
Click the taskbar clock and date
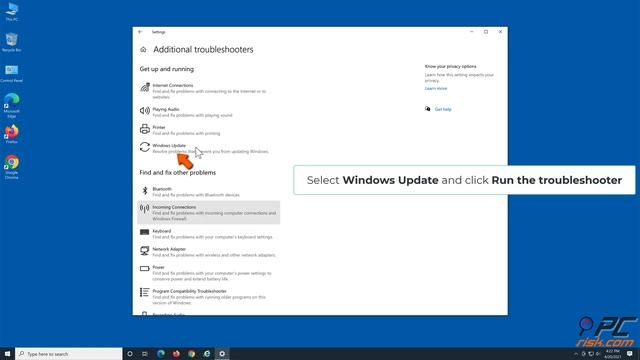(x=612, y=354)
